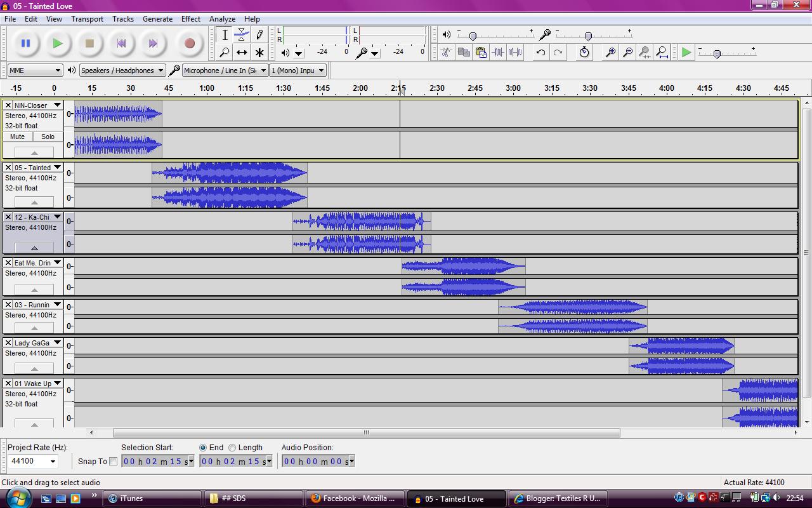The width and height of the screenshot is (812, 508).
Task: Open the Project Rate 44100 dropdown
Action: [x=34, y=461]
